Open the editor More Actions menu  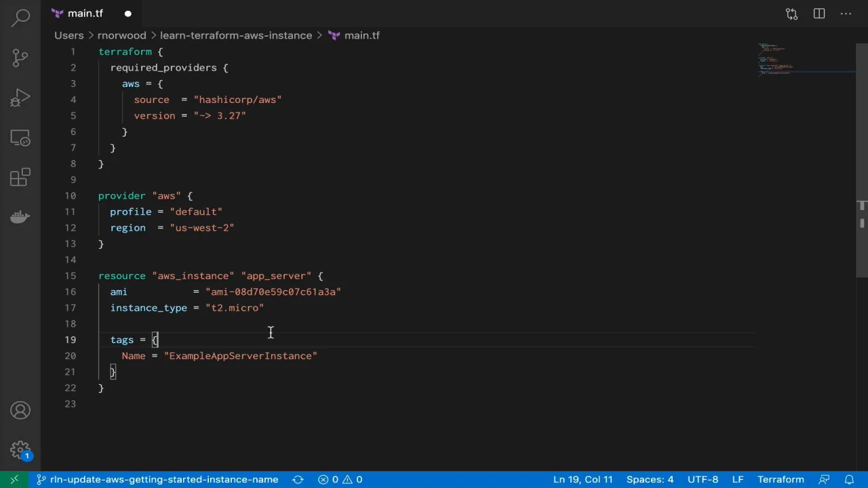(x=846, y=14)
